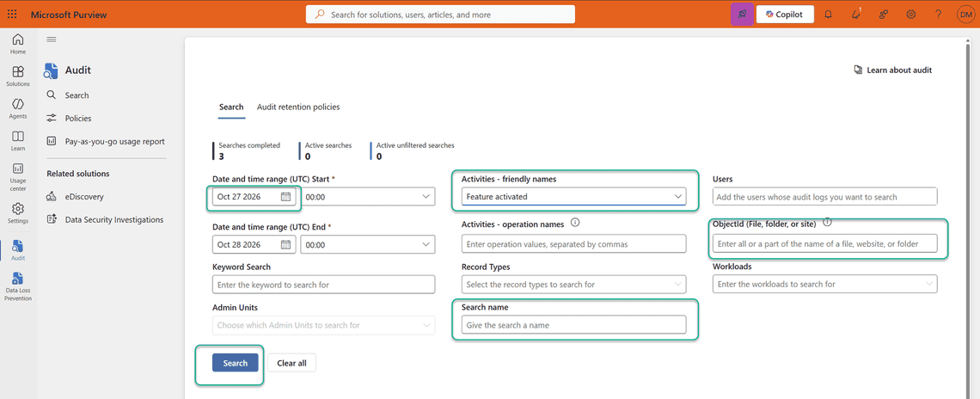Viewport: 980px width, 399px height.
Task: Focus the Search name field
Action: [573, 324]
